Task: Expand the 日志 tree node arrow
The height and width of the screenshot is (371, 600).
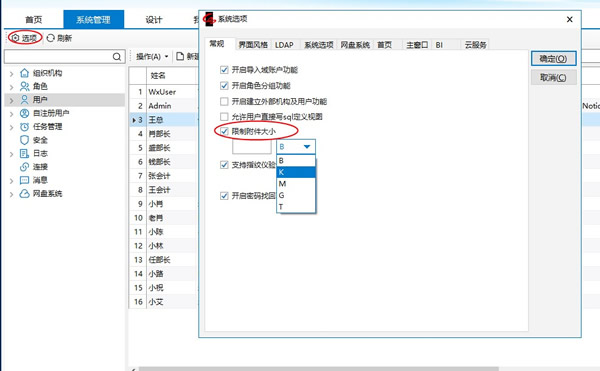Action: click(11, 154)
